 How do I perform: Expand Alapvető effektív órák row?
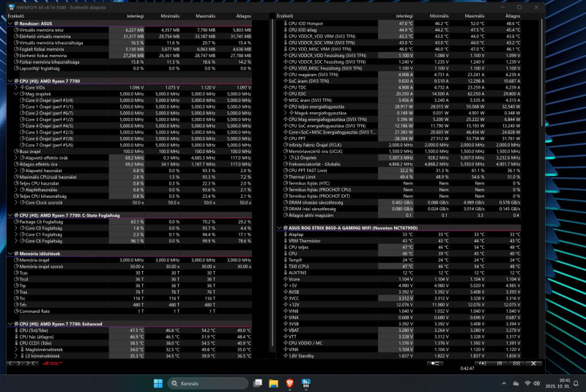coord(16,158)
